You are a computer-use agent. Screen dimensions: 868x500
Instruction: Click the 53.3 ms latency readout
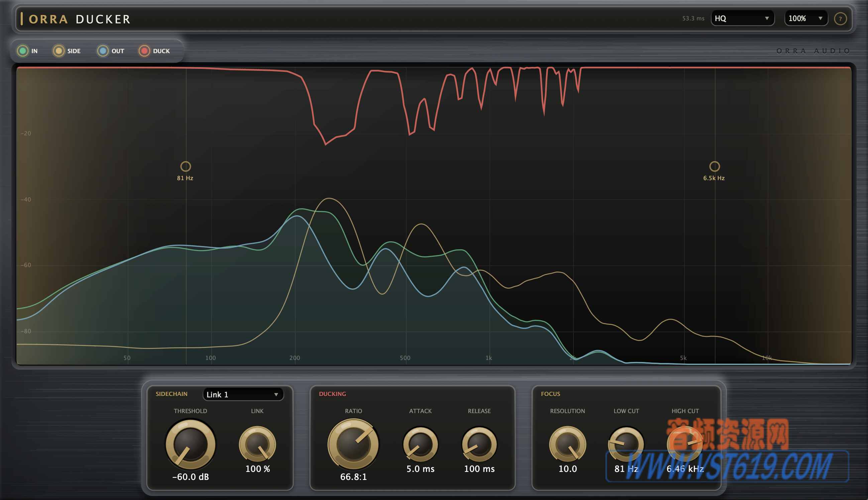click(x=693, y=18)
